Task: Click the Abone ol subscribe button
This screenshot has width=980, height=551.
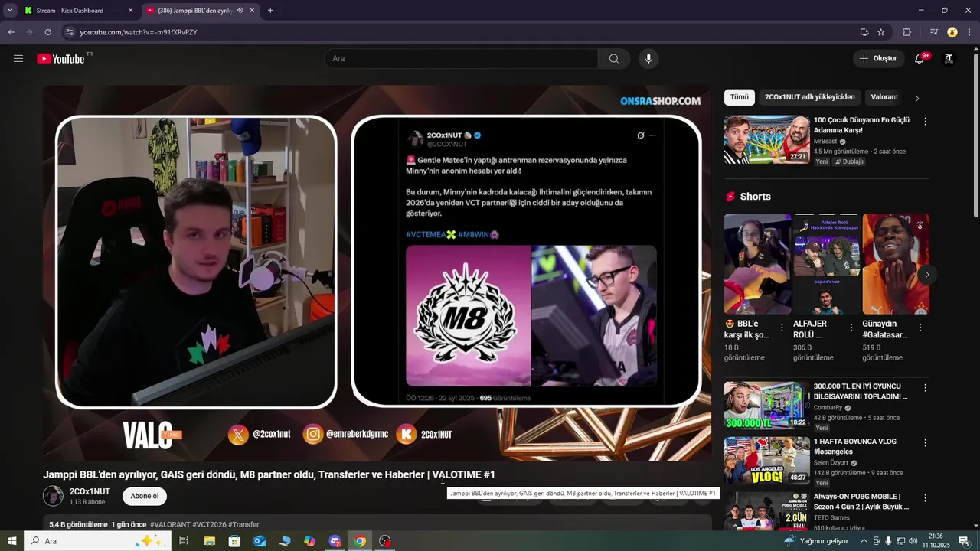Action: (145, 496)
